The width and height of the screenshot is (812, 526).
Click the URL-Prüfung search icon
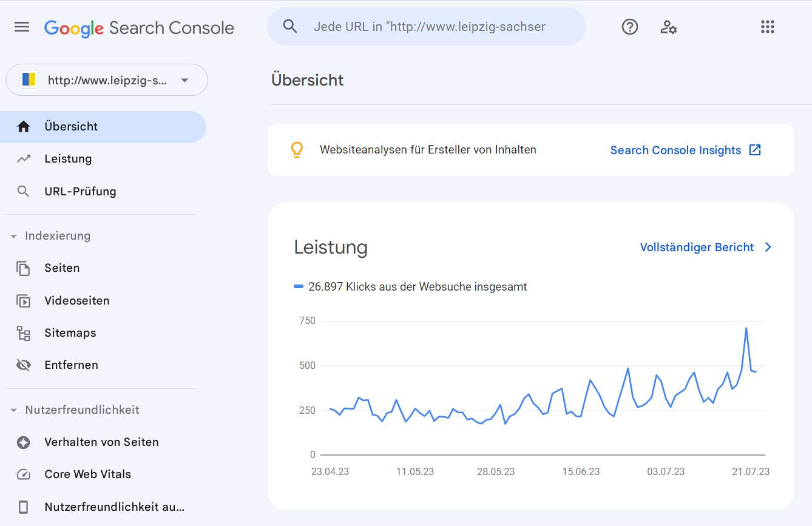[24, 191]
